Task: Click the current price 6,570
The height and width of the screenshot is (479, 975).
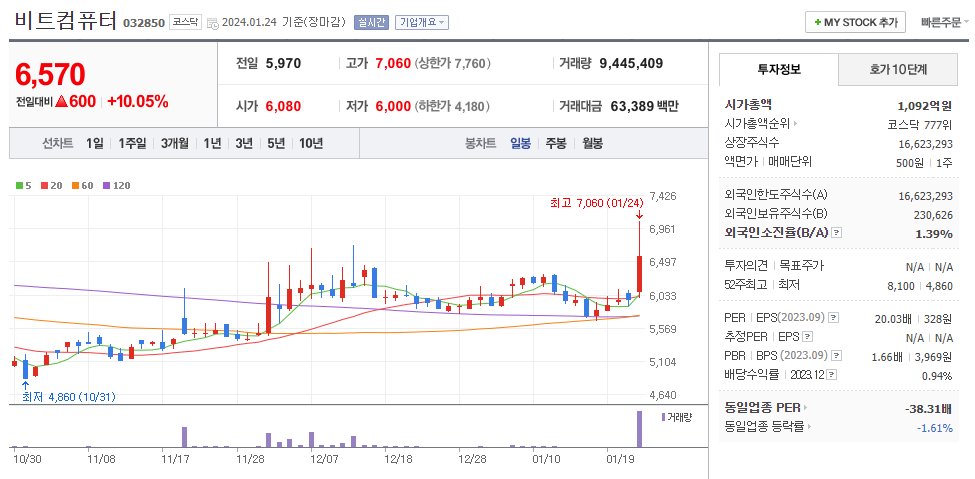Action: pos(50,75)
